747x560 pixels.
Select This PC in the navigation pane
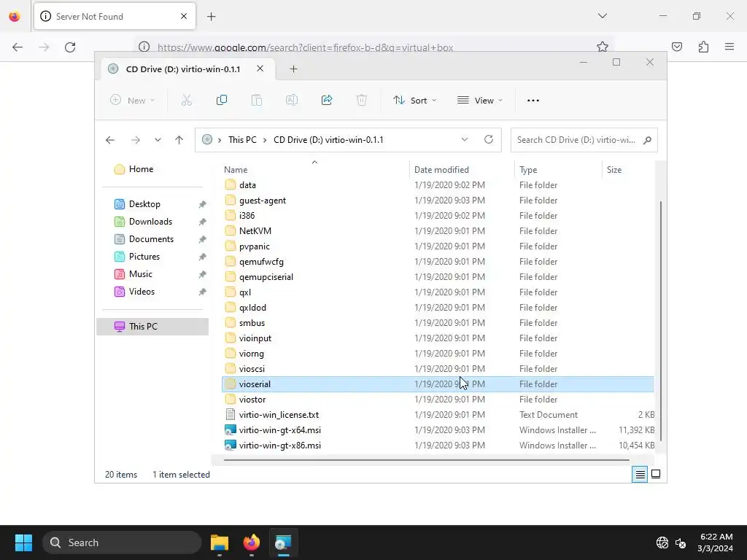152,327
